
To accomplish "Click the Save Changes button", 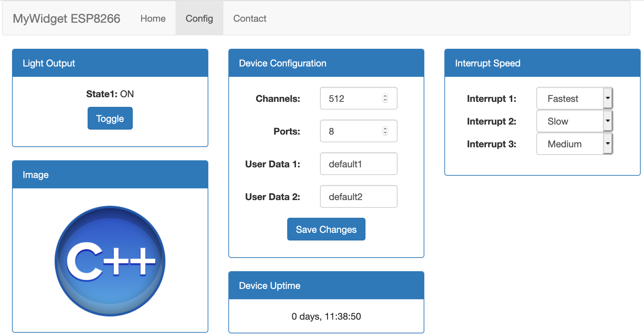I will (x=326, y=229).
